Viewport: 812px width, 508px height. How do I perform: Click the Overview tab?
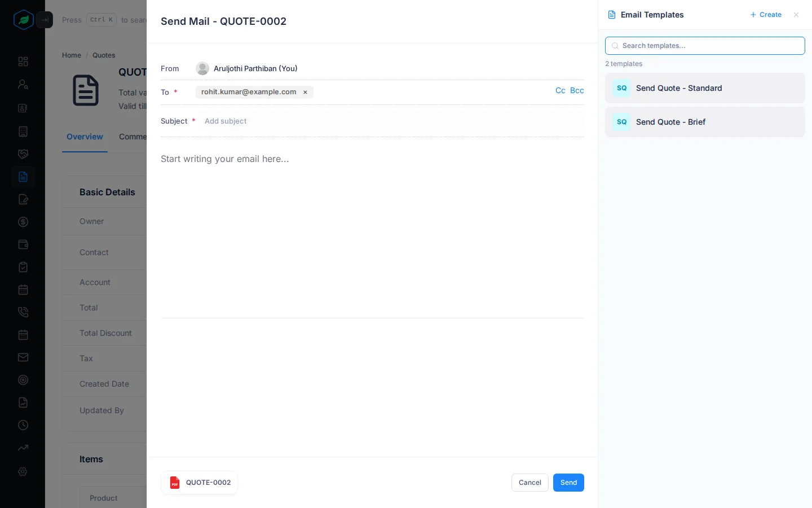[x=85, y=137]
